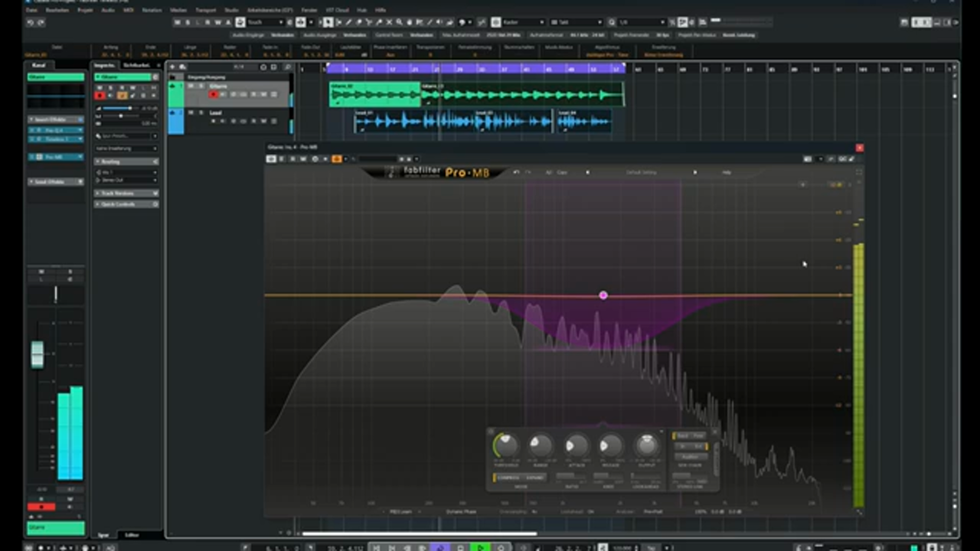Expand the Send-Effekte section in channel panel
Viewport: 980px width, 551px height.
(x=56, y=182)
